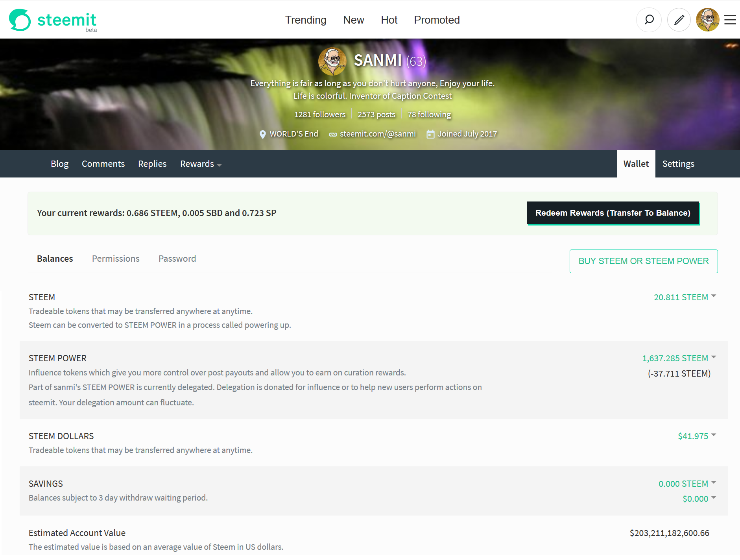Switch to Permissions sub-tab
Image resolution: width=740 pixels, height=560 pixels.
click(x=116, y=259)
